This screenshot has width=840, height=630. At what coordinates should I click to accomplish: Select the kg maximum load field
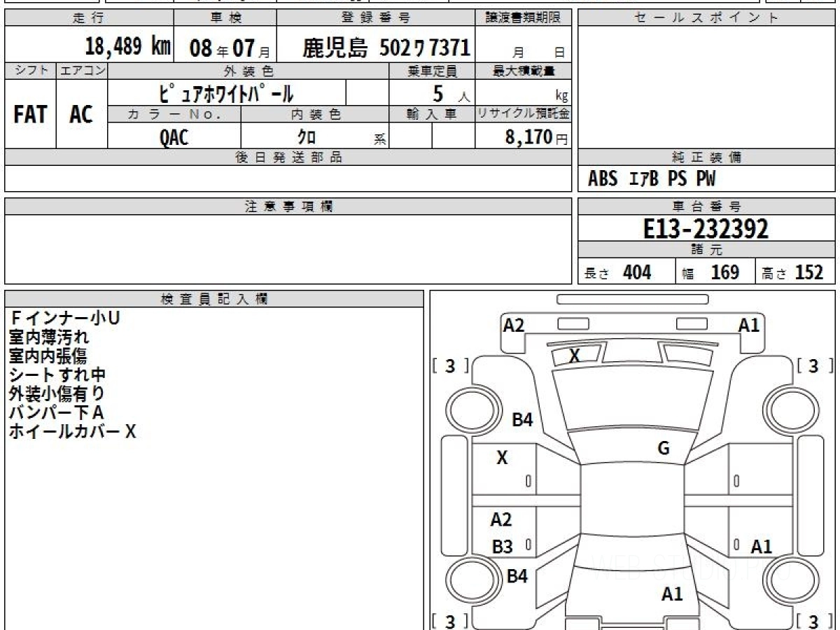click(x=523, y=92)
